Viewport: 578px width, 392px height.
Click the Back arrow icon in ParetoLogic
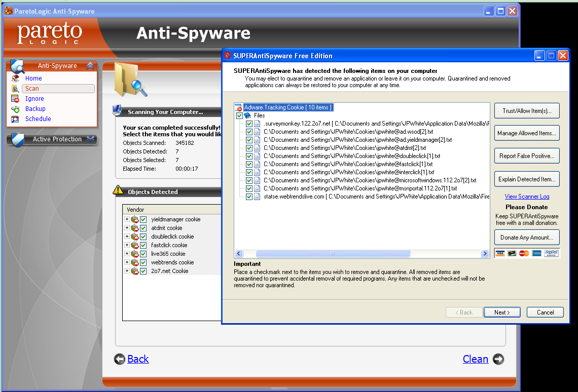point(120,359)
